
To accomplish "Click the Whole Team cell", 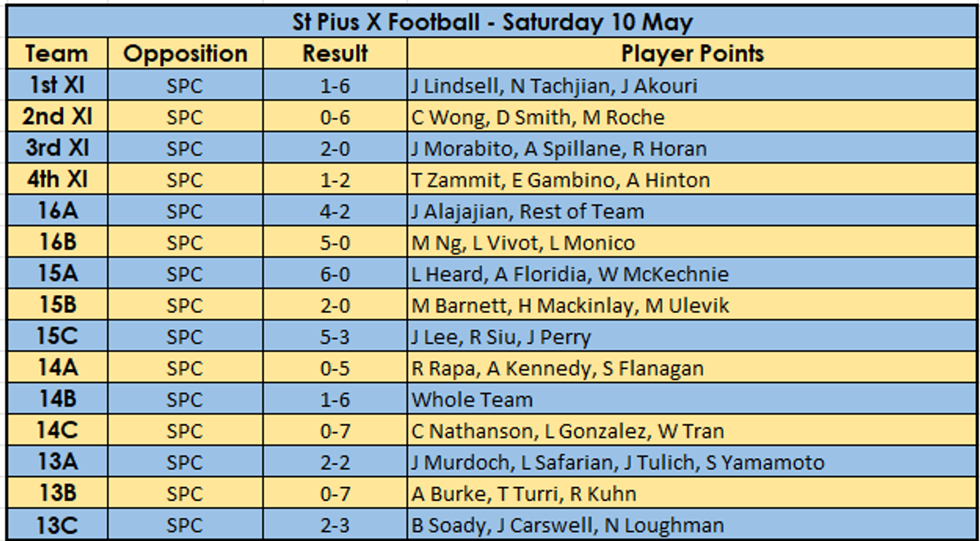I will (x=693, y=400).
